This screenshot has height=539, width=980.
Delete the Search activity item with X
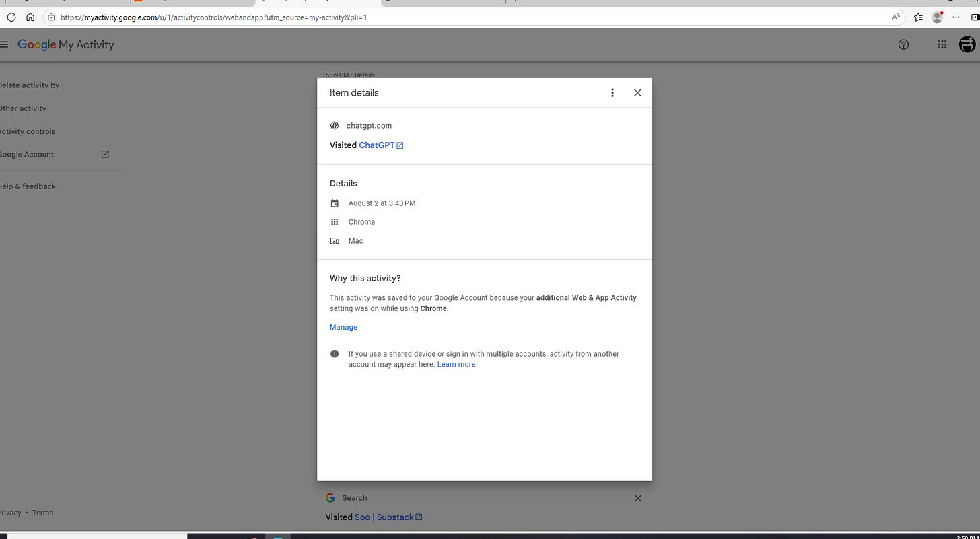point(638,499)
